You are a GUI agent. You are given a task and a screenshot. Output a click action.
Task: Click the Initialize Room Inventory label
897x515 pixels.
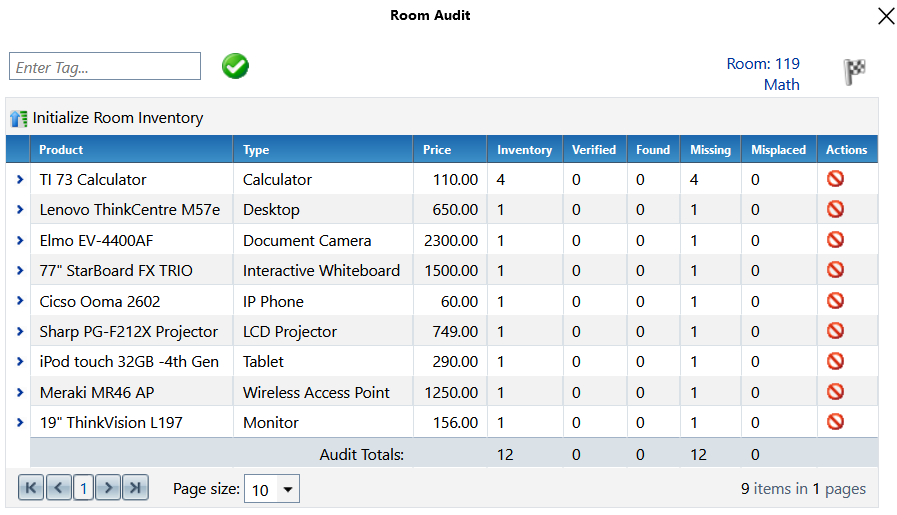(118, 118)
